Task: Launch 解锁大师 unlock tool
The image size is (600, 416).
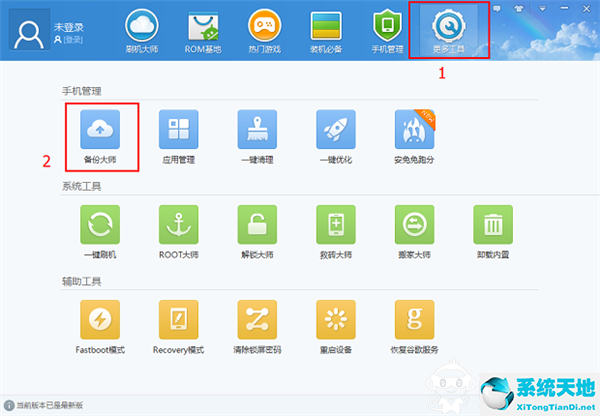Action: click(x=257, y=232)
